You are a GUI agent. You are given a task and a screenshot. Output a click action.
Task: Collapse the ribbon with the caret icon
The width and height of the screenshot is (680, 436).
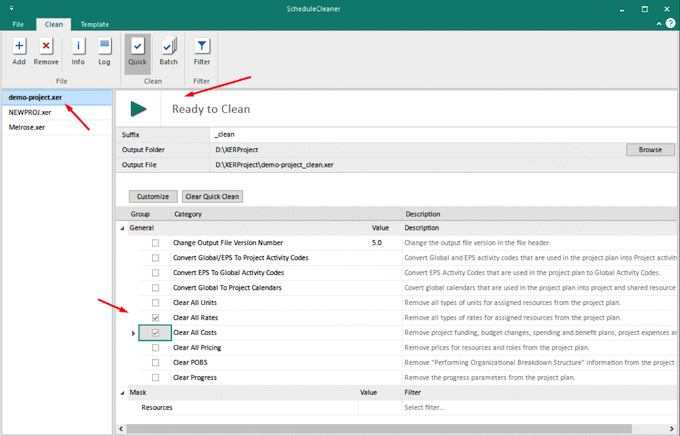(659, 24)
